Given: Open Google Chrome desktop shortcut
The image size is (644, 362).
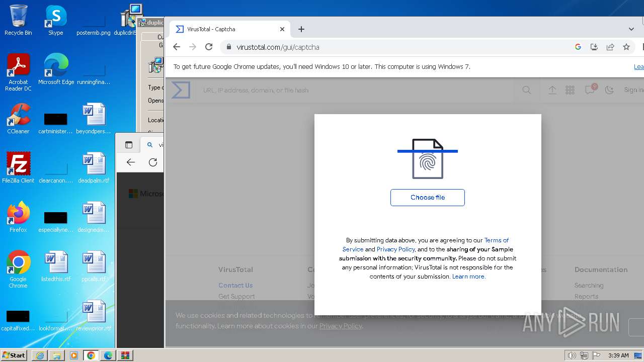Looking at the screenshot, I should [x=18, y=269].
